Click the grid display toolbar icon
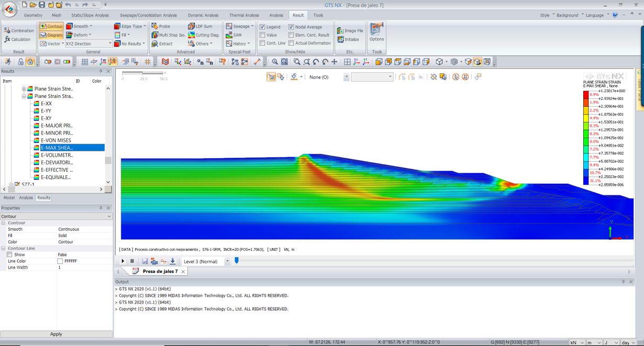The height and width of the screenshot is (346, 644). [x=84, y=62]
